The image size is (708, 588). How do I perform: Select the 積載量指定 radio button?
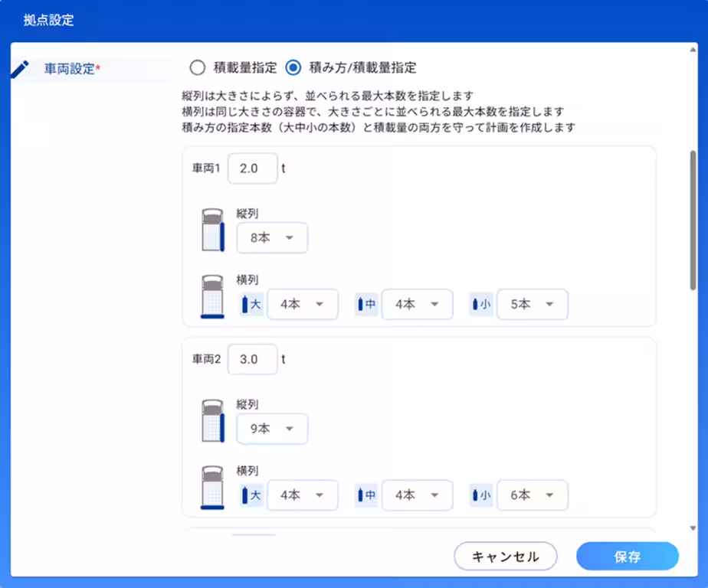198,67
